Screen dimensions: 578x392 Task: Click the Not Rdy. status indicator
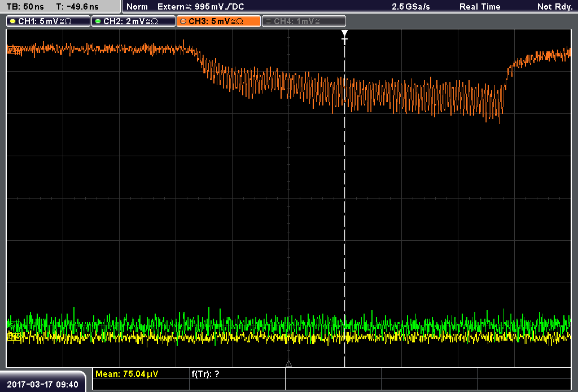[555, 7]
